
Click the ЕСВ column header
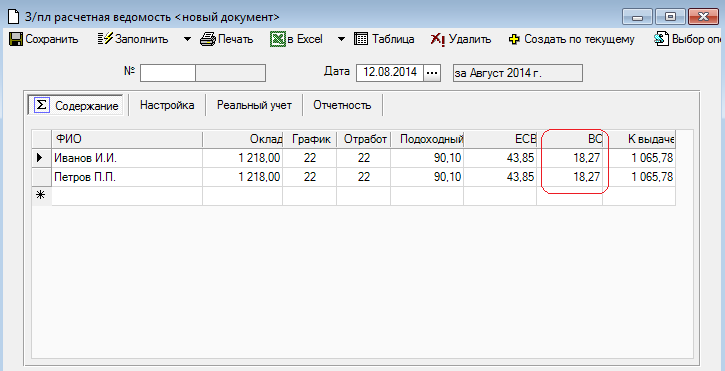(500, 139)
